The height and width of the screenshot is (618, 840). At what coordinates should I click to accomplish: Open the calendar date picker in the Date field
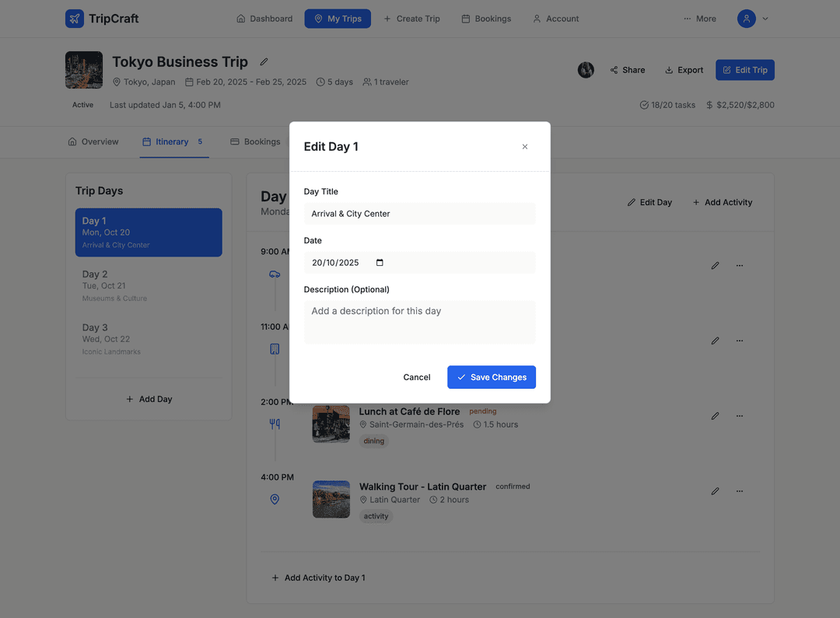pos(379,262)
